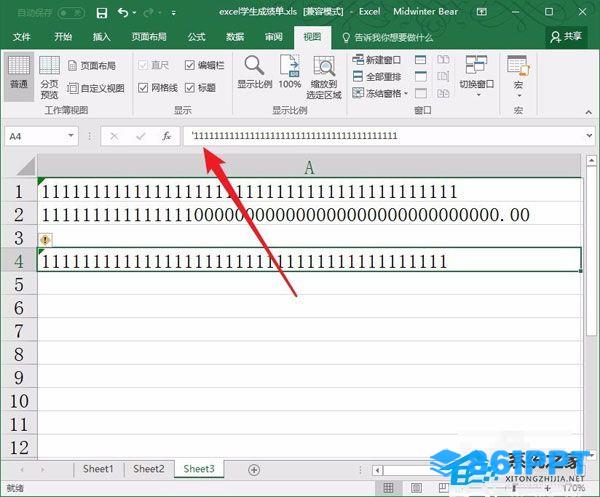
Task: Click the Split window icon
Action: 421,60
